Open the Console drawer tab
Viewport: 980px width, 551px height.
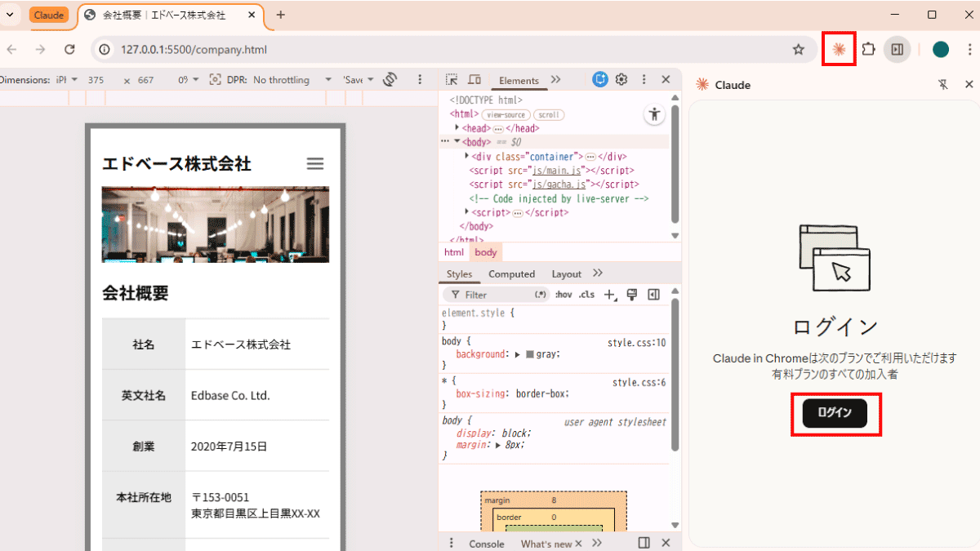click(486, 544)
